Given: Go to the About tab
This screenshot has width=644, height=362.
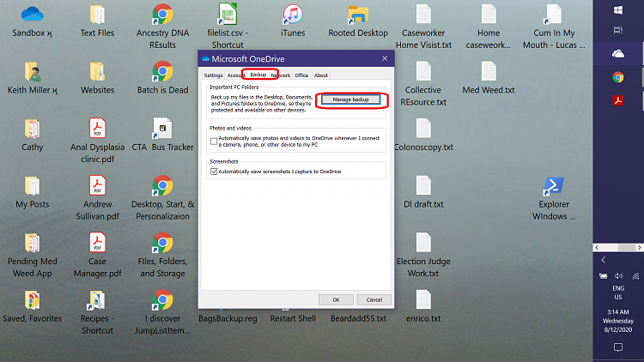Looking at the screenshot, I should click(x=320, y=75).
